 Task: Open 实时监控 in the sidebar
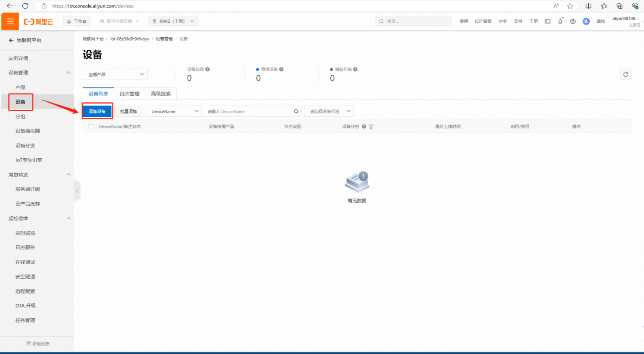click(25, 233)
